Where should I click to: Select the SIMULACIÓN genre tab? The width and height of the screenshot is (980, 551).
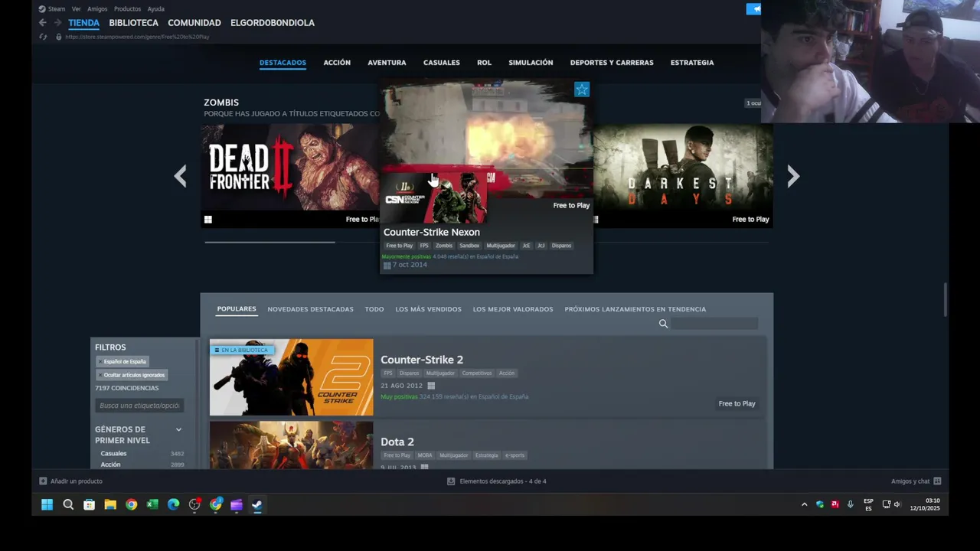(531, 63)
